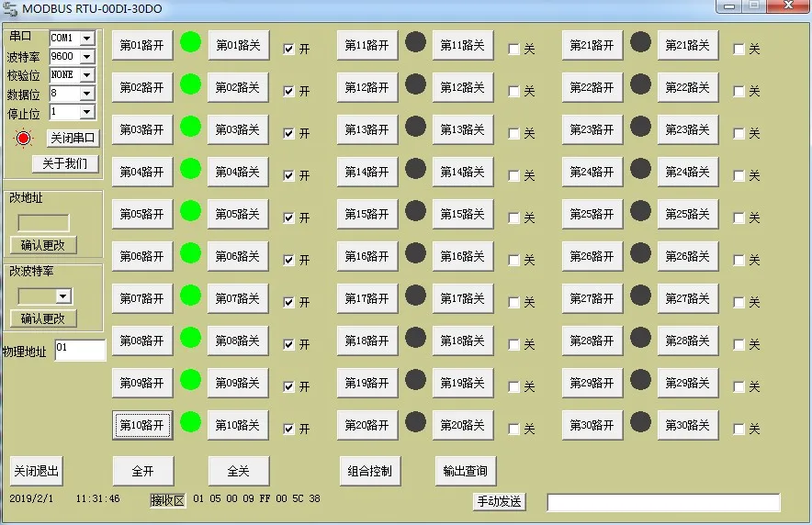Open the 停止位 dropdown showing 1
812x525 pixels.
[87, 112]
